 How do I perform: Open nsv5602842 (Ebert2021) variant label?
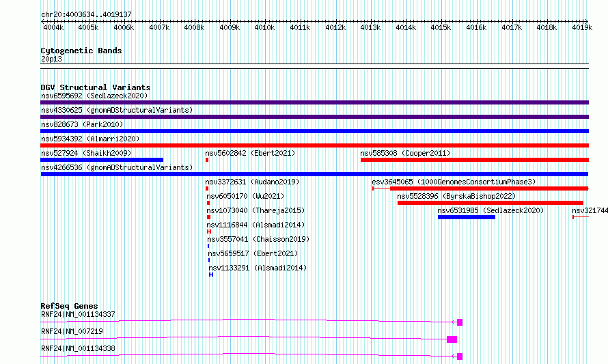pos(250,153)
